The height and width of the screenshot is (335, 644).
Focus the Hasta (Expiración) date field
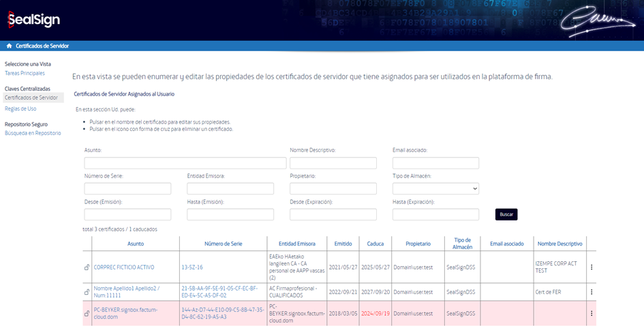(435, 214)
